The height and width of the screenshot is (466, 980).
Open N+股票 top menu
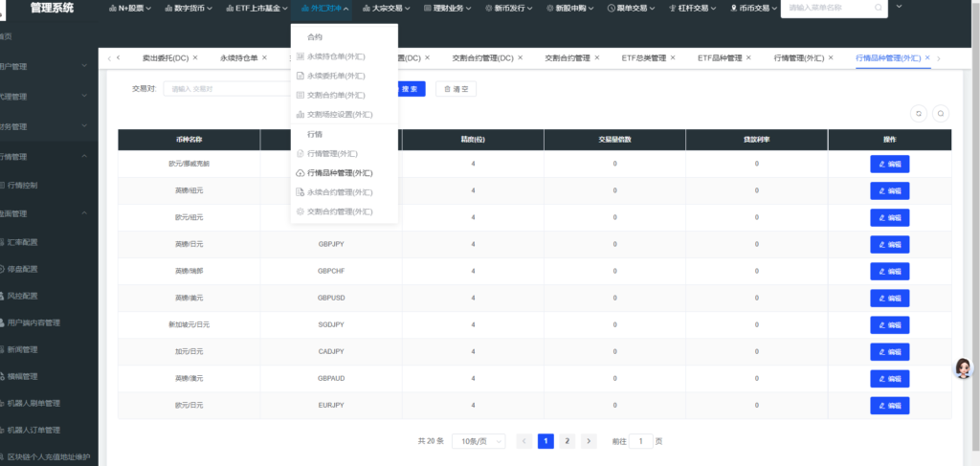click(130, 8)
